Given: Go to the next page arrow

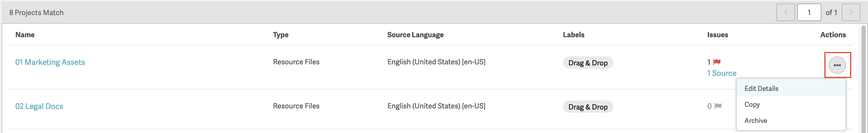Looking at the screenshot, I should (x=851, y=12).
